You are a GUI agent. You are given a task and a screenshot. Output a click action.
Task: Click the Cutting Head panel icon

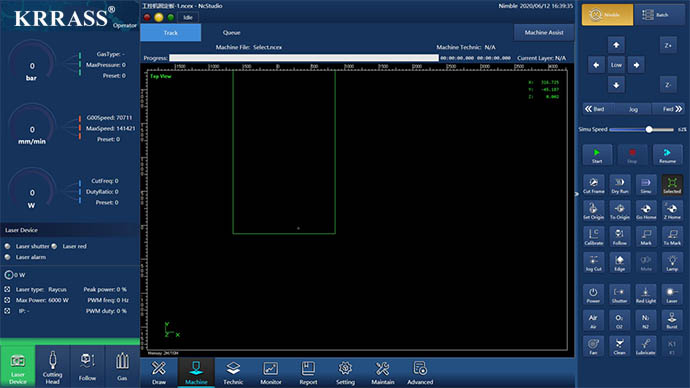point(52,366)
